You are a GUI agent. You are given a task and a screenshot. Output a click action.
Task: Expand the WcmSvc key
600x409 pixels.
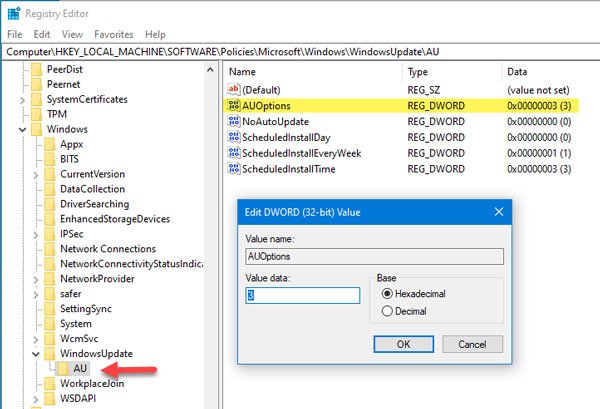[x=36, y=339]
